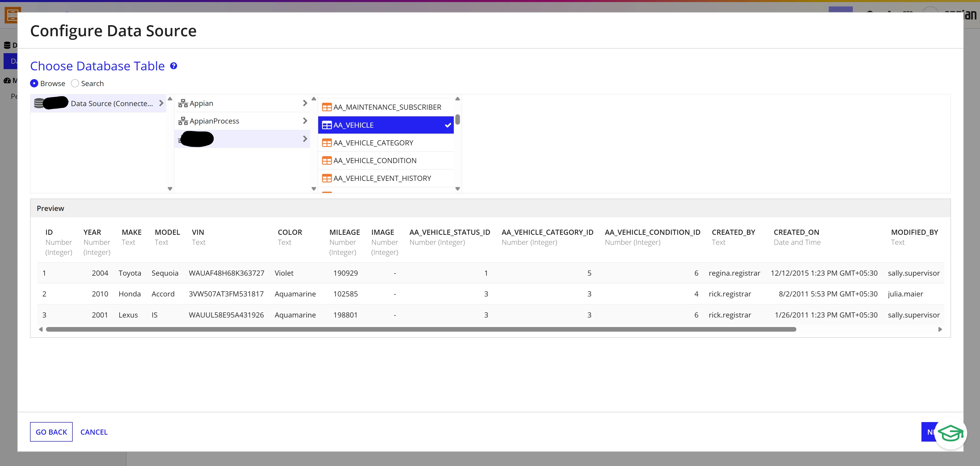Click the 12/12/2015 1:23 PM date cell

824,273
